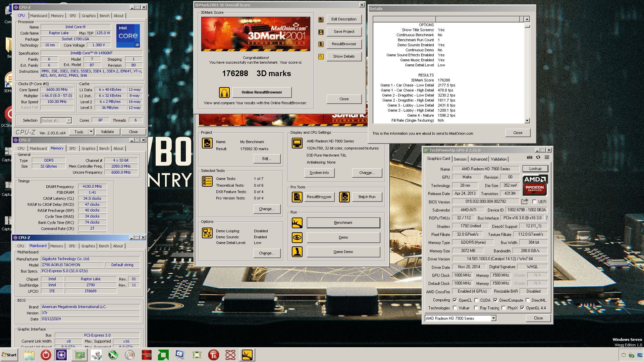Click the Batch Run icon in Pro Tools

point(344,197)
